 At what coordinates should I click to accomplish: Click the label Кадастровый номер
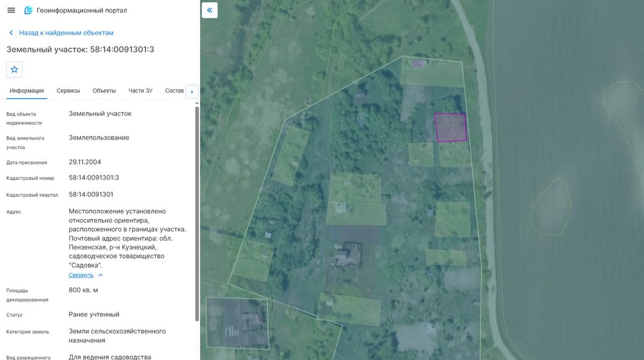tap(31, 179)
